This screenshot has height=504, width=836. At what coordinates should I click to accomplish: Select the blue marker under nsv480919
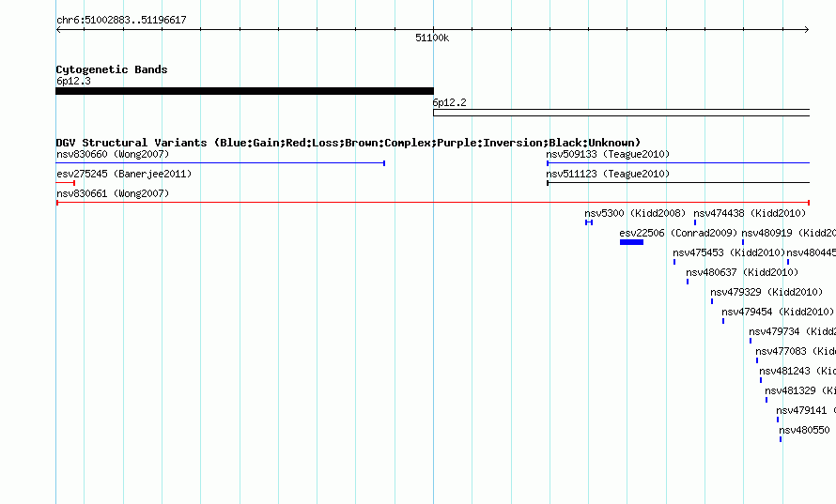743,242
